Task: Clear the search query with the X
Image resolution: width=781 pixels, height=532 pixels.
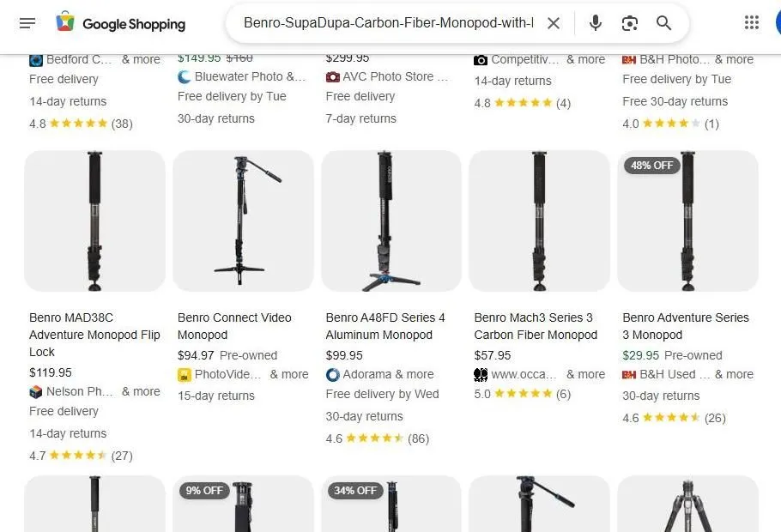Action: 554,23
